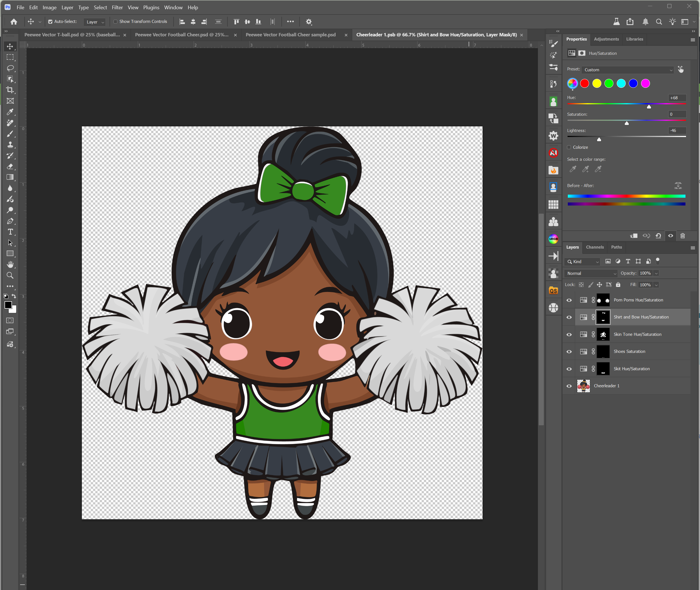Select the Zoom tool
Screen dimensions: 700x590
pyautogui.click(x=10, y=275)
